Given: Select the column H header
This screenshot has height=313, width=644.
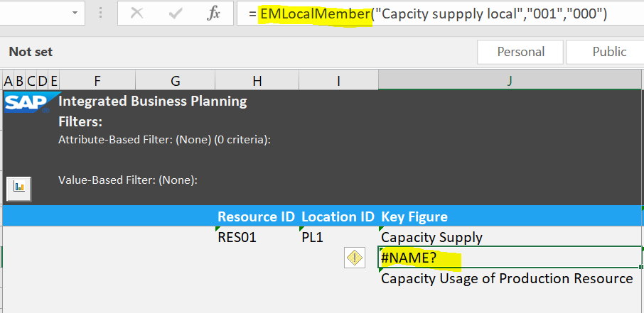Looking at the screenshot, I should tap(257, 80).
